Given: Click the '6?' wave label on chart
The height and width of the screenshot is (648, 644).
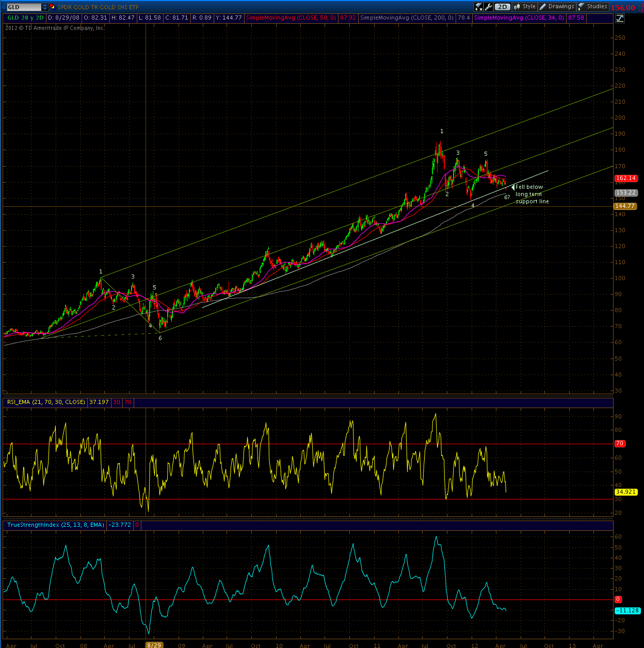Looking at the screenshot, I should 507,198.
